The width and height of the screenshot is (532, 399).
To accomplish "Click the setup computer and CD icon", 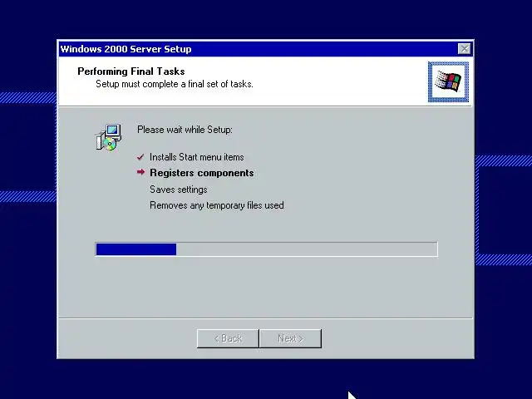I will click(x=108, y=137).
